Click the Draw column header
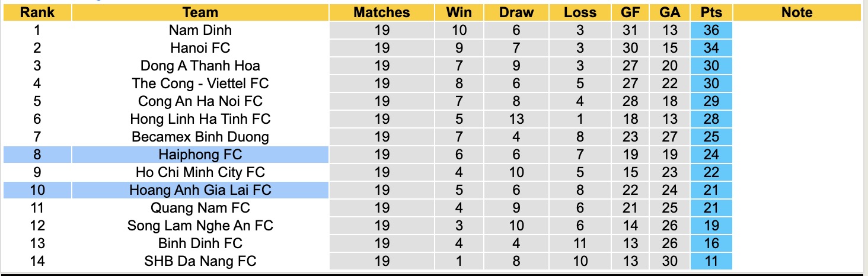The image size is (868, 276). point(516,12)
